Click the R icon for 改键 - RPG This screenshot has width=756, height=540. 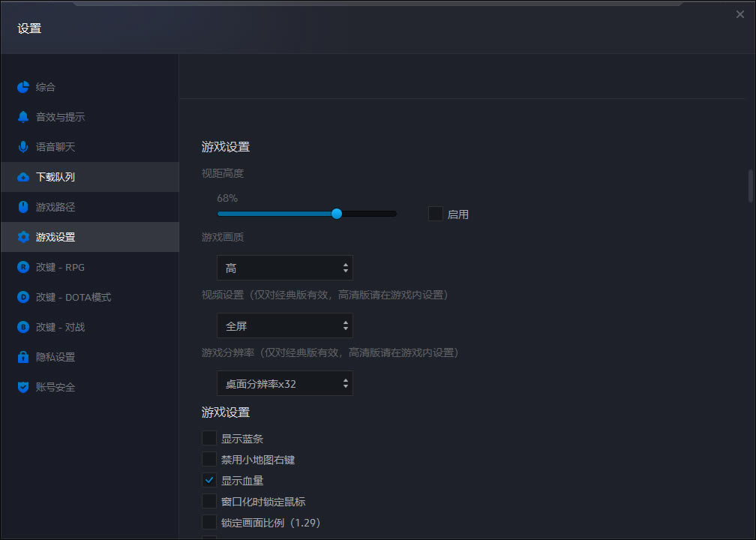(23, 267)
